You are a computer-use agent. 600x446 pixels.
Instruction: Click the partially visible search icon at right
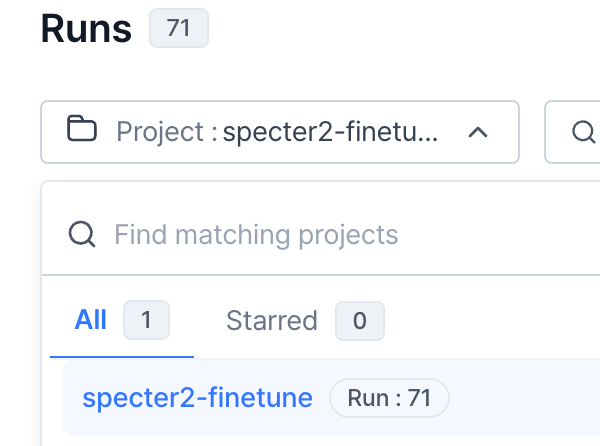[x=584, y=132]
